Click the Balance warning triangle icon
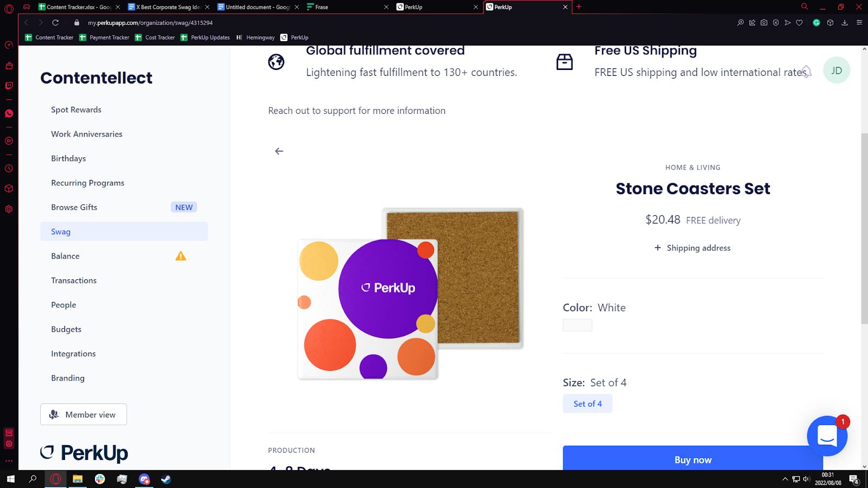 coord(181,256)
